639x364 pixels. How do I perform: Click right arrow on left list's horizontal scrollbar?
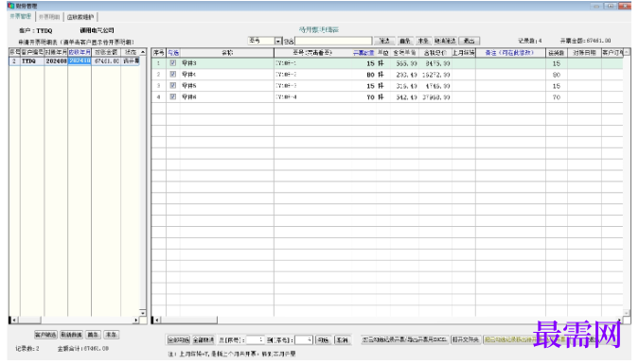coord(135,320)
